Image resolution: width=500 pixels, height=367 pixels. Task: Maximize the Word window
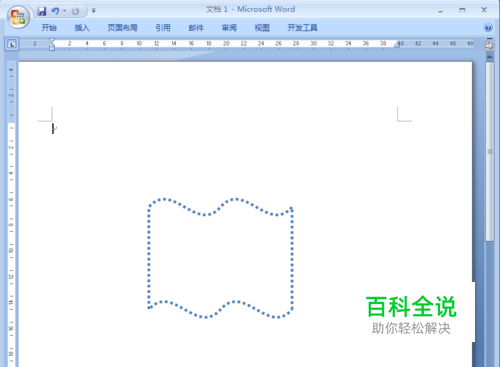pos(462,10)
